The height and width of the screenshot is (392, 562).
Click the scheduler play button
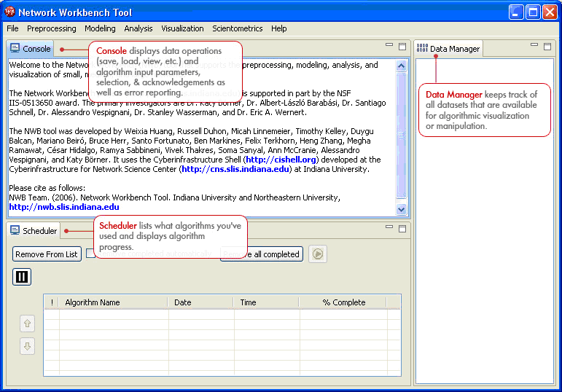318,254
